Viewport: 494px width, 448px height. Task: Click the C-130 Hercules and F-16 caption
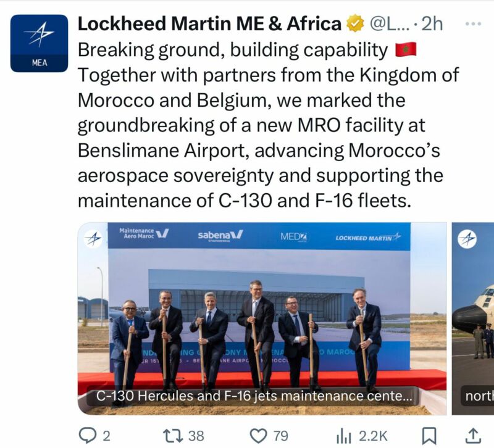coord(252,396)
